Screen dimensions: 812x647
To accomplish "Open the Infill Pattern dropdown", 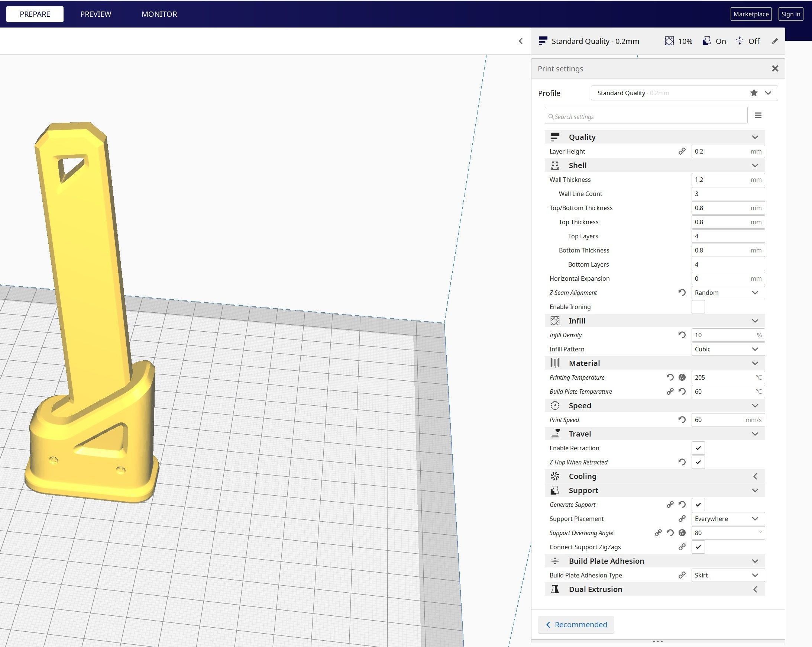I will tap(727, 349).
